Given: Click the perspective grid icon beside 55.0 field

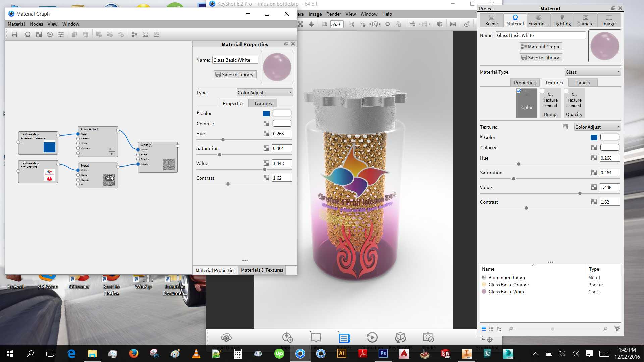Looking at the screenshot, I should [324, 24].
